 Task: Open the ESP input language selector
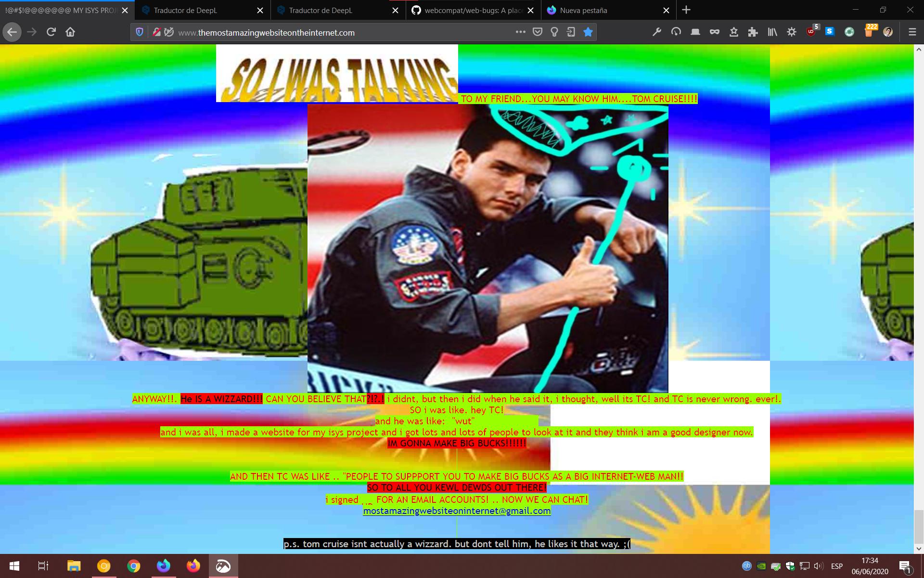(836, 566)
